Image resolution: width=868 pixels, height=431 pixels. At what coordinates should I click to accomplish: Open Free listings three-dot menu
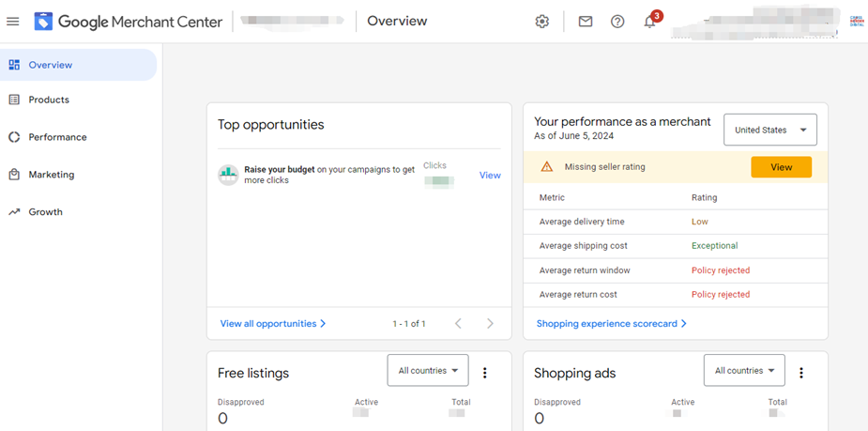[x=485, y=373]
